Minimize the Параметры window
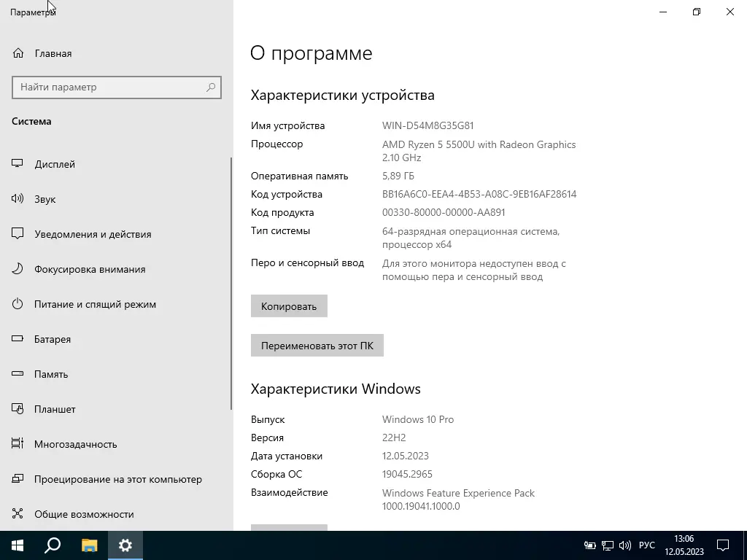This screenshot has height=560, width=747. point(663,12)
